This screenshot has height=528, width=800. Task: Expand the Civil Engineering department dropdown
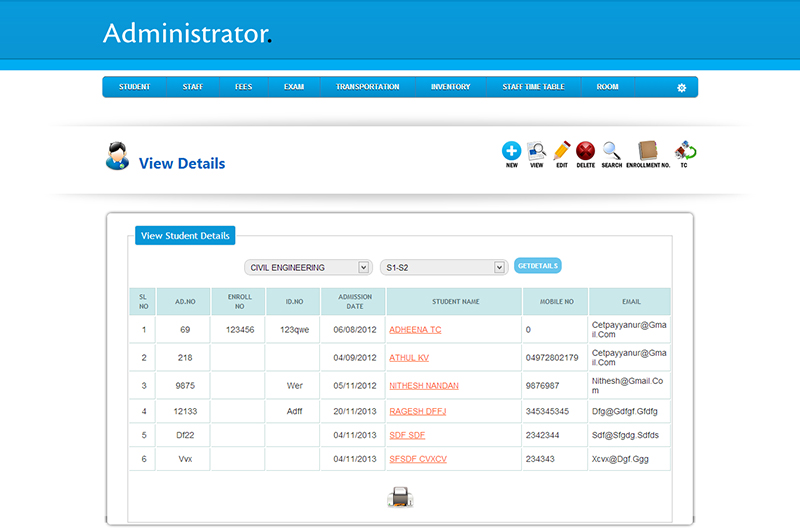click(x=308, y=268)
